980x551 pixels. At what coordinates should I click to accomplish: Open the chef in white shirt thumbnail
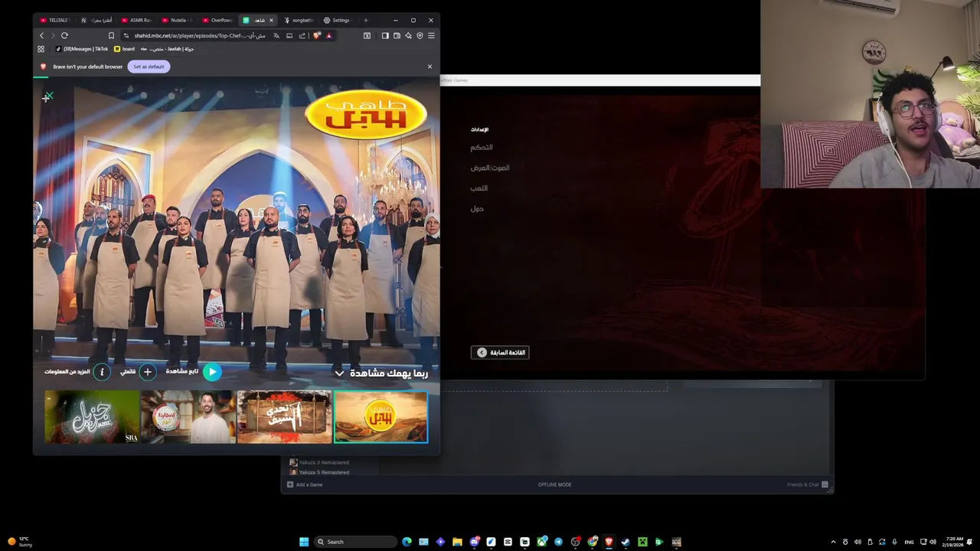click(188, 417)
